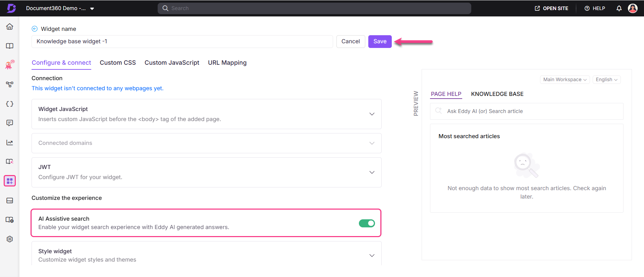Click OPEN SITE link
Image resolution: width=644 pixels, height=277 pixels.
coord(551,8)
